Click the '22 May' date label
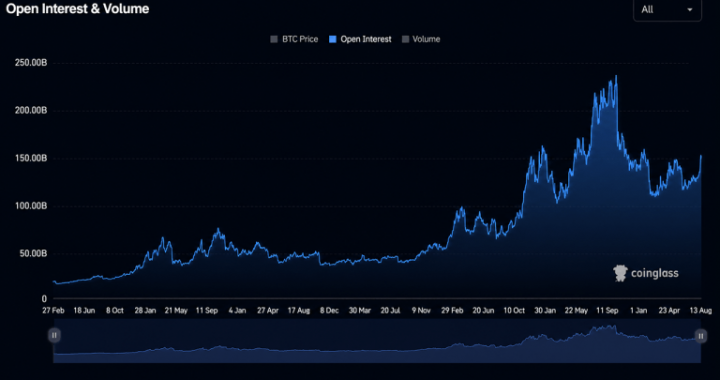 (576, 311)
